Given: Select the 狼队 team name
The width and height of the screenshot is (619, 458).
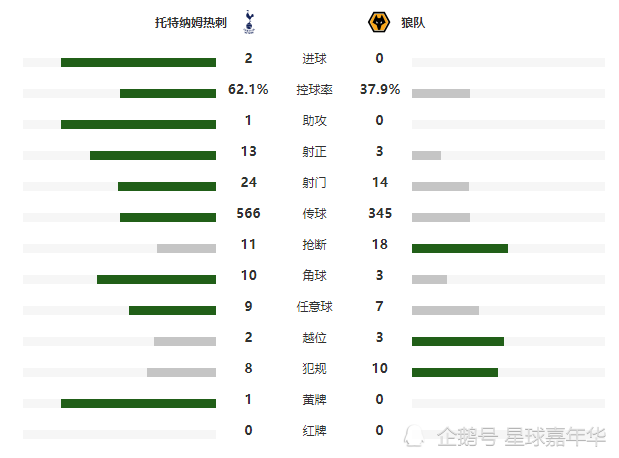Looking at the screenshot, I should coord(413,23).
